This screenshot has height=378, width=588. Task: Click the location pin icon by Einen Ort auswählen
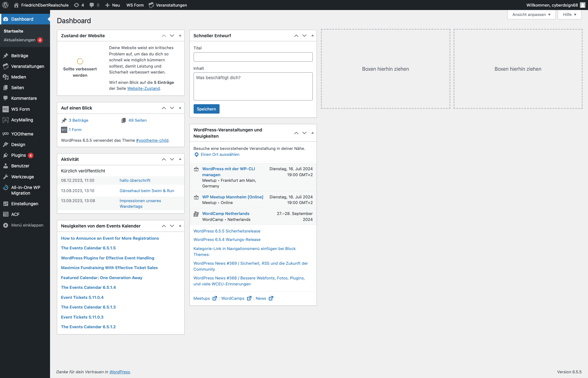[x=196, y=155]
